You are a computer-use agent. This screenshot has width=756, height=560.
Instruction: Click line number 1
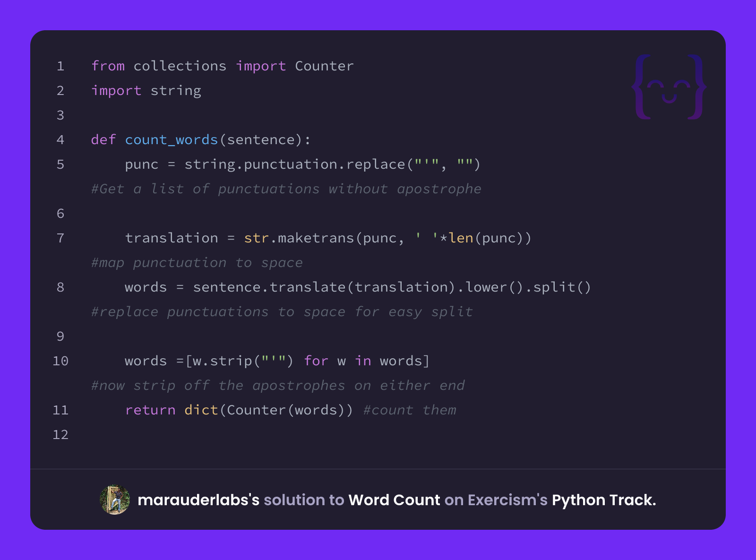point(60,66)
